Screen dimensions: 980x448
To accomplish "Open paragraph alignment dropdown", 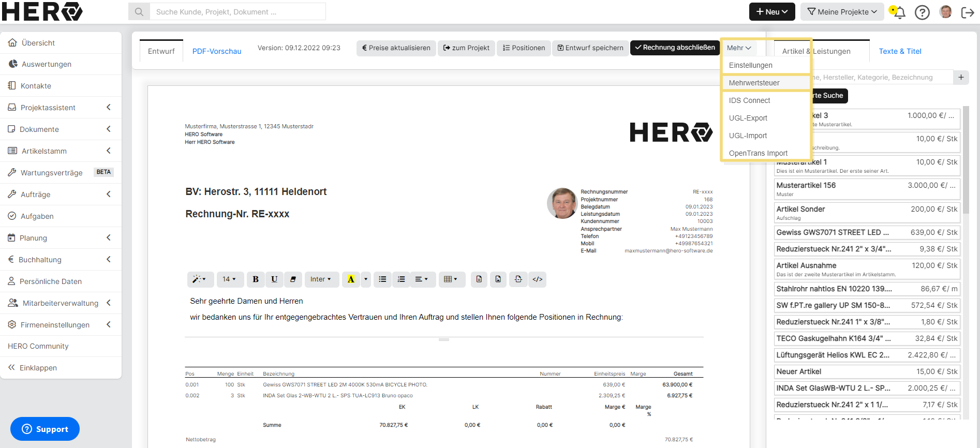I will click(x=423, y=279).
